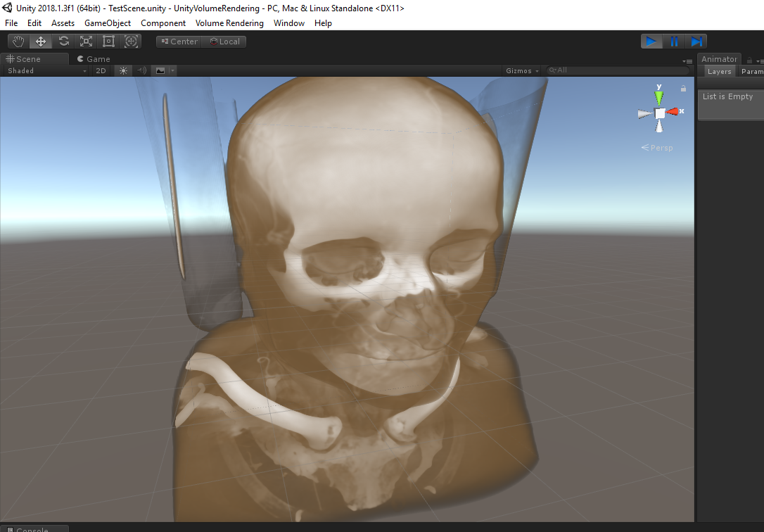Select the combined Transform tool
Viewport: 764px width, 532px height.
(131, 42)
